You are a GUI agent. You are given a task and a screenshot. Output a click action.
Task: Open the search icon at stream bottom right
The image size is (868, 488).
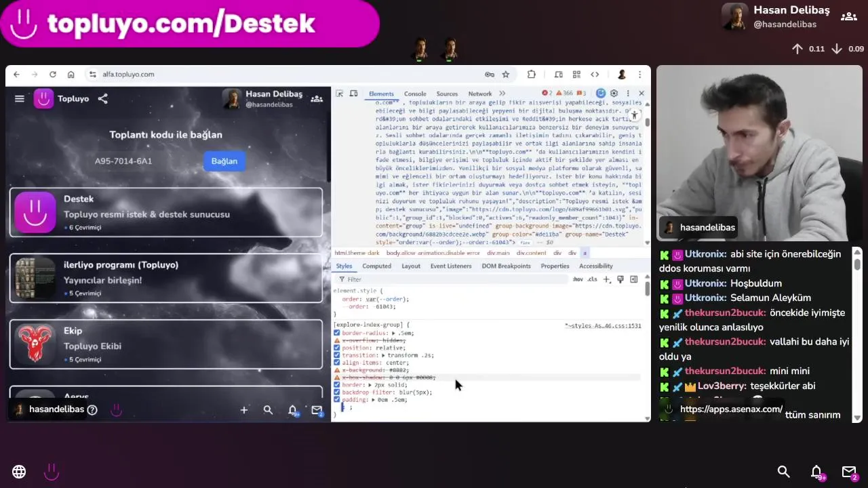click(x=784, y=472)
